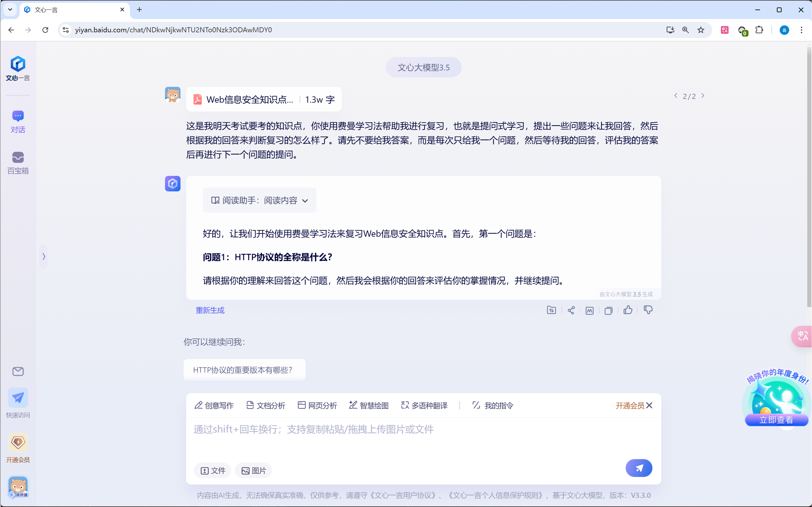The width and height of the screenshot is (812, 507).
Task: Click the 重新生成 regenerate link
Action: (210, 310)
